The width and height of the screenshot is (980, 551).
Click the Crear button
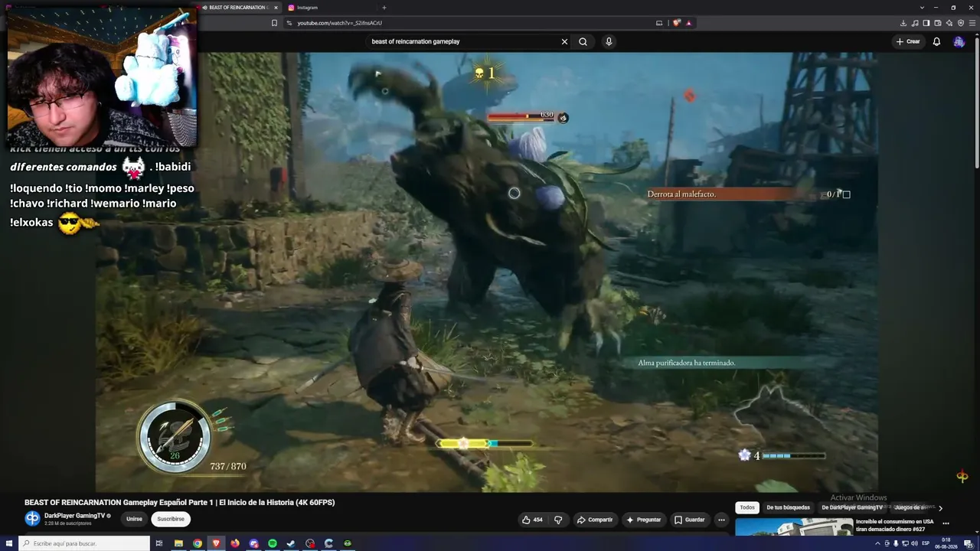(908, 41)
